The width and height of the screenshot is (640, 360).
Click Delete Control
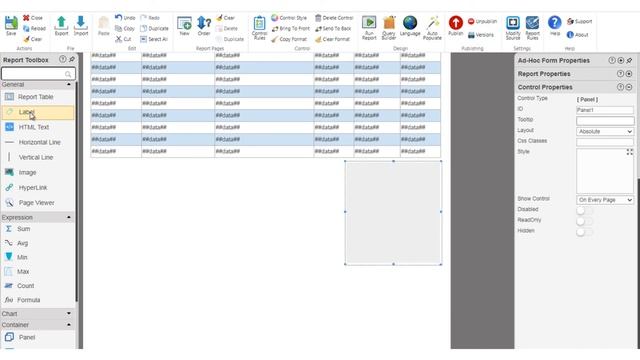(x=334, y=18)
